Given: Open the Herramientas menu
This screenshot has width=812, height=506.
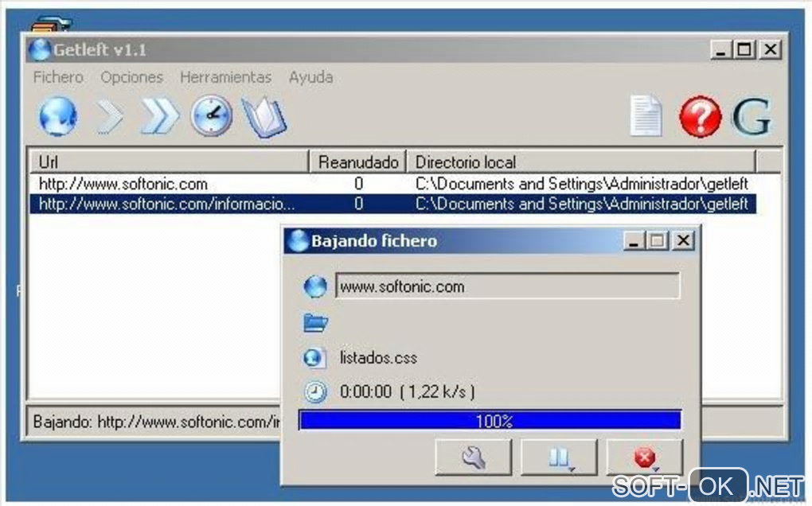Looking at the screenshot, I should (x=226, y=77).
